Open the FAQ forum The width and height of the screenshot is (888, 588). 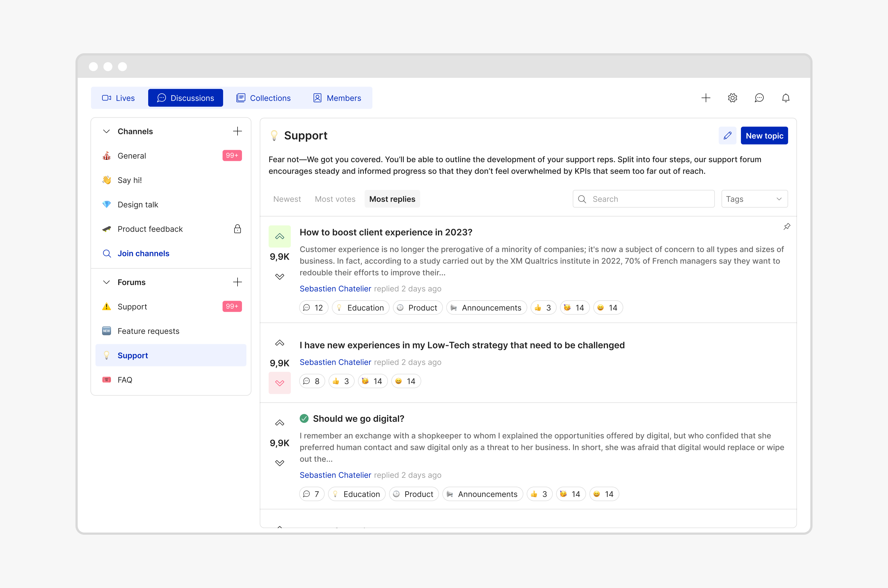click(171, 379)
